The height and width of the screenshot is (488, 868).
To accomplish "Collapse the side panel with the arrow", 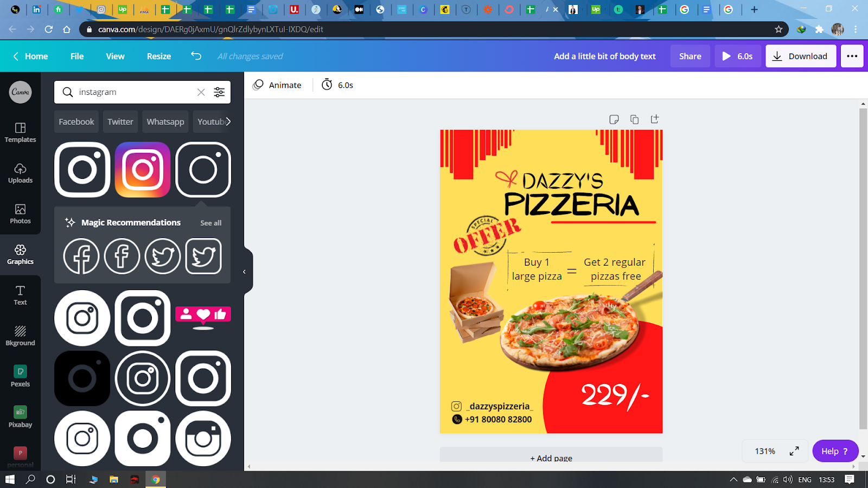I will (x=245, y=272).
